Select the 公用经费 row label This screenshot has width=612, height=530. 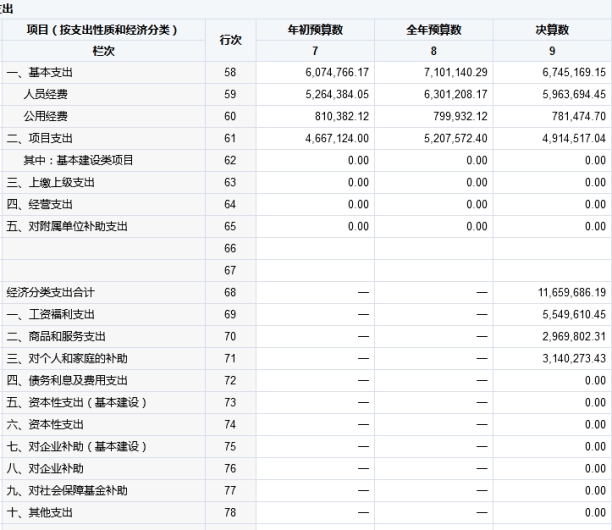45,117
